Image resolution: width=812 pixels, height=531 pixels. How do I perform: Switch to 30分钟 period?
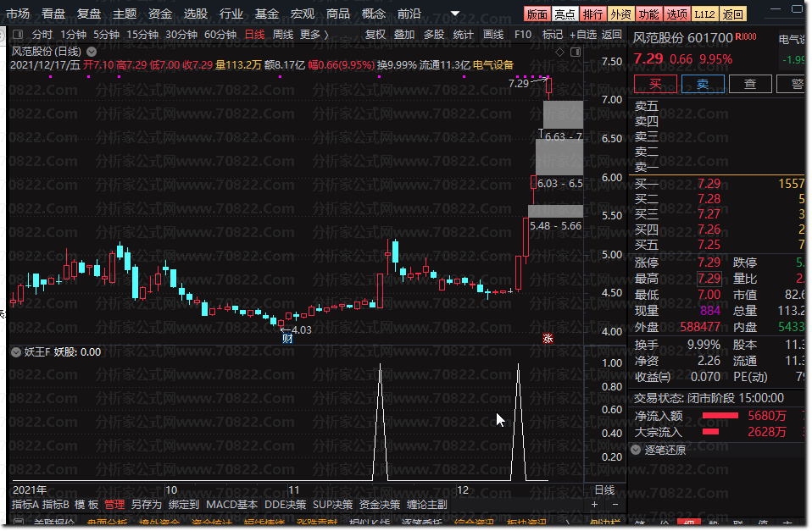click(181, 35)
